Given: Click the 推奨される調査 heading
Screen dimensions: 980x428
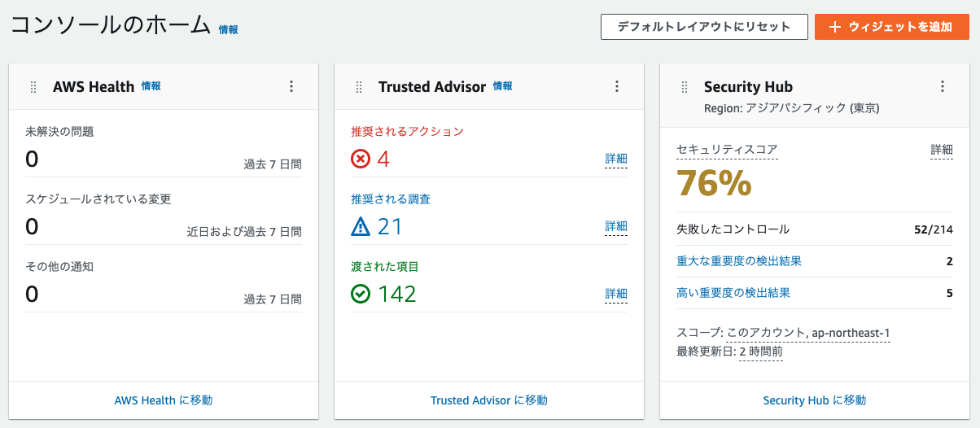Looking at the screenshot, I should [391, 199].
